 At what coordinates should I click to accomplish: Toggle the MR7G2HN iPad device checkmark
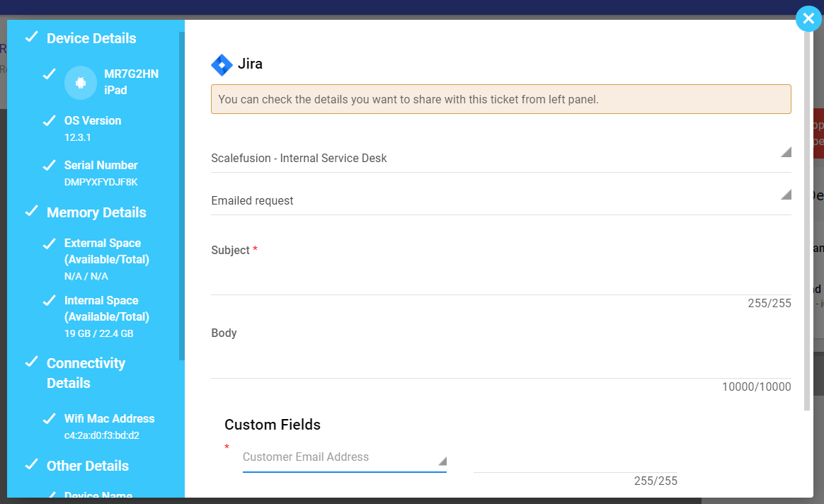(49, 74)
